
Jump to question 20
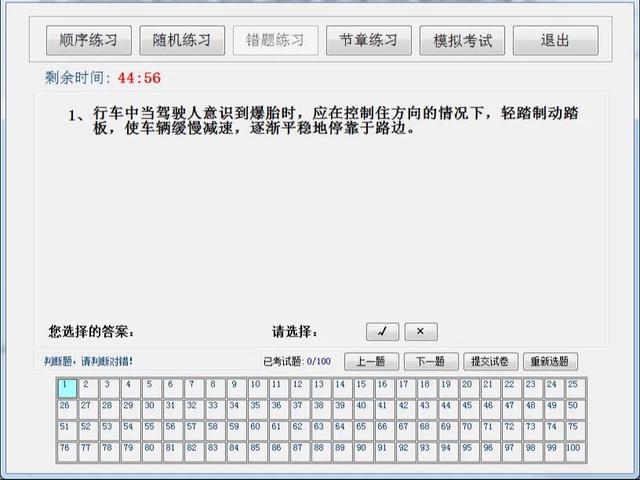coord(469,388)
